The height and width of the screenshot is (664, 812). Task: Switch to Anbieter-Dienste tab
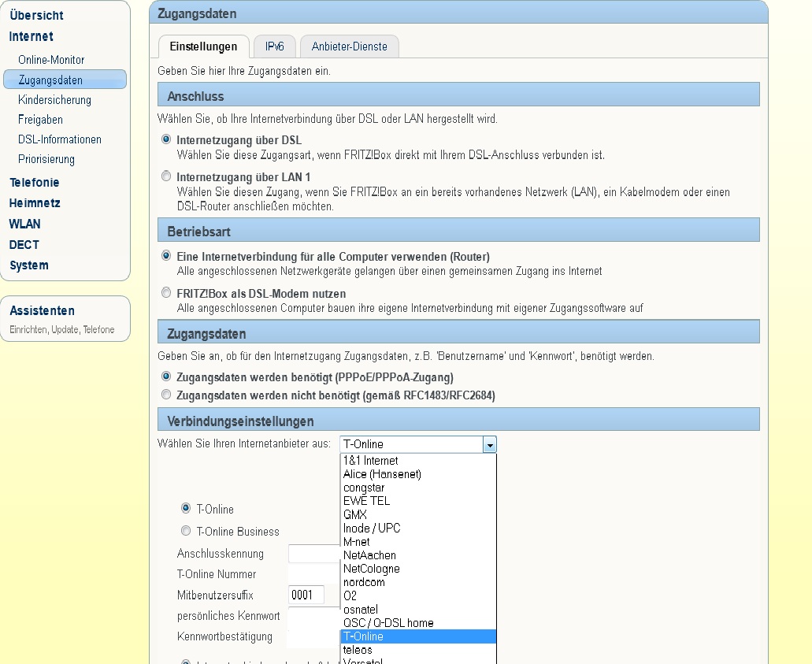tap(350, 46)
